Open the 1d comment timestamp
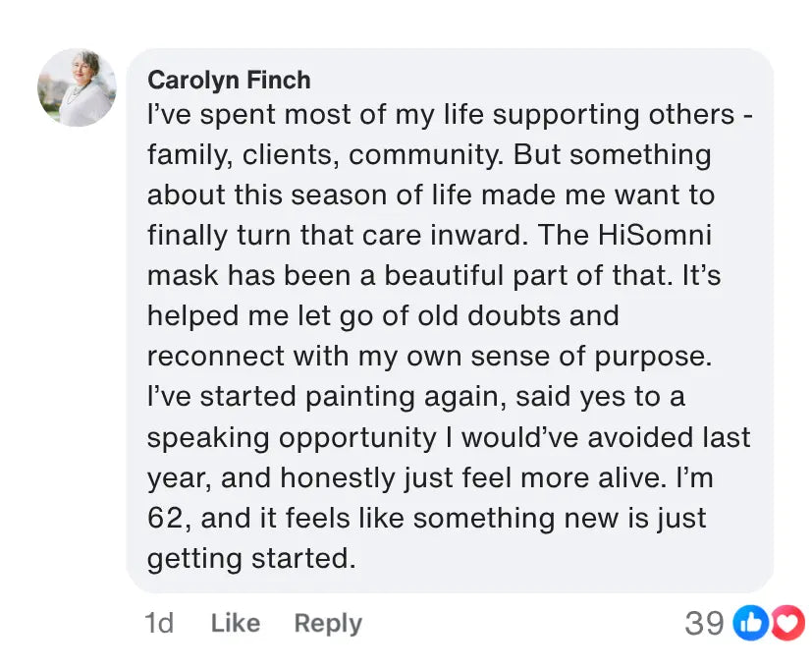 [x=158, y=623]
